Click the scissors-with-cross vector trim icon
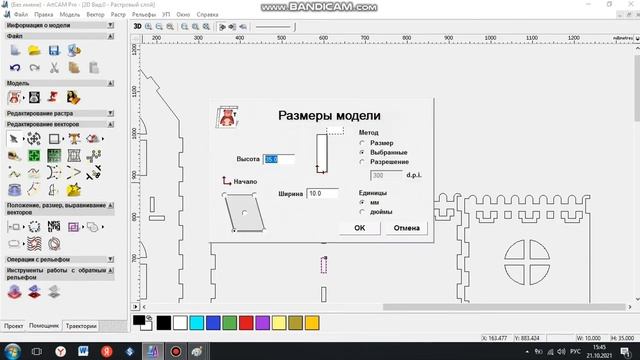640x360 pixels. coord(93,173)
